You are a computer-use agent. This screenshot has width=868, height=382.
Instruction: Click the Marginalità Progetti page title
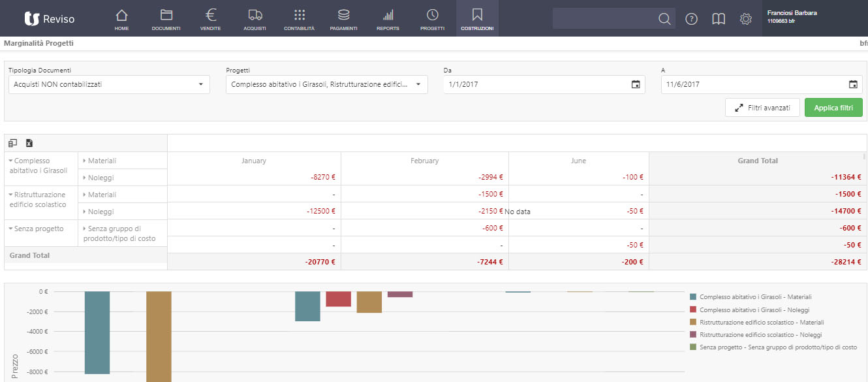[39, 43]
